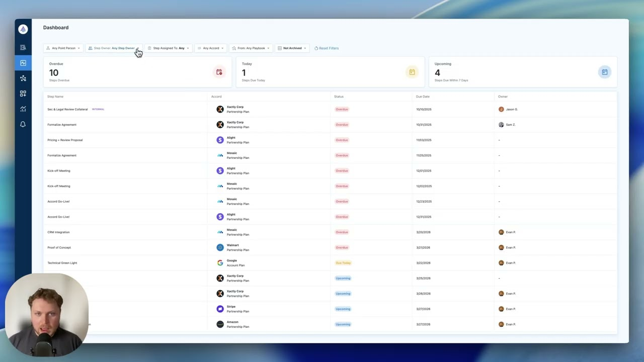This screenshot has height=362, width=644.
Task: Click the Amazon logo in the last row
Action: point(220,324)
